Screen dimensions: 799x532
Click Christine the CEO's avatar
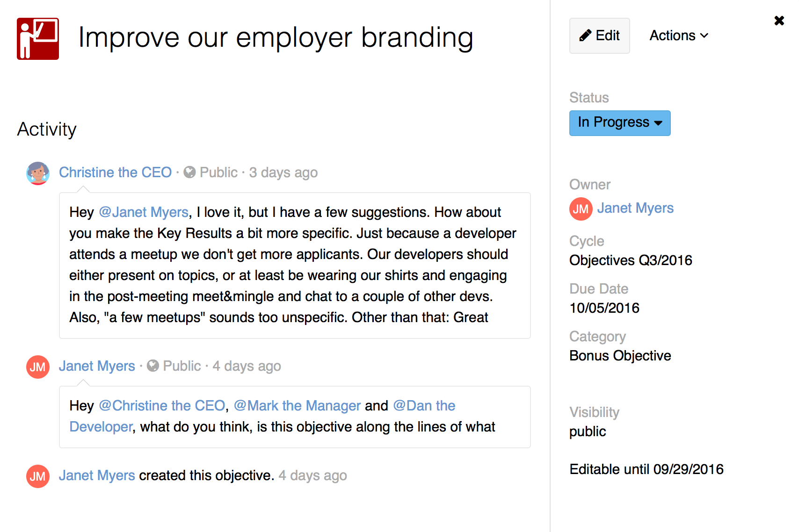(x=38, y=173)
